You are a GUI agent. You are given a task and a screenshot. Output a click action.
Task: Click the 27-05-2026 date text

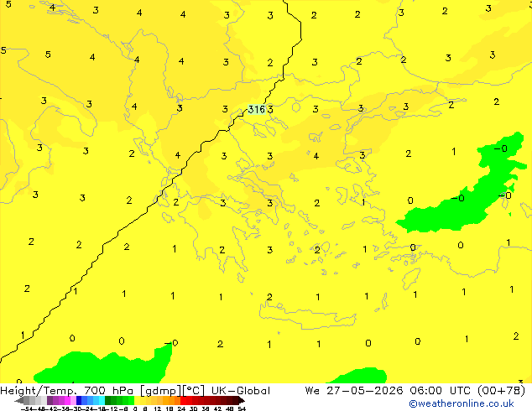tap(365, 391)
